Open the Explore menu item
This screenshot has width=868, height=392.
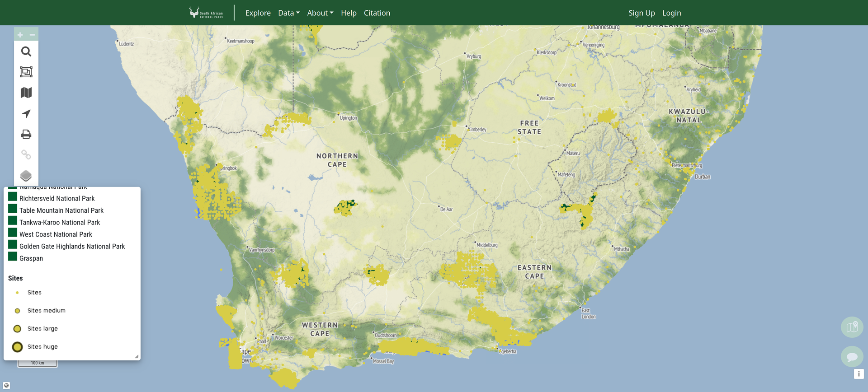tap(258, 13)
